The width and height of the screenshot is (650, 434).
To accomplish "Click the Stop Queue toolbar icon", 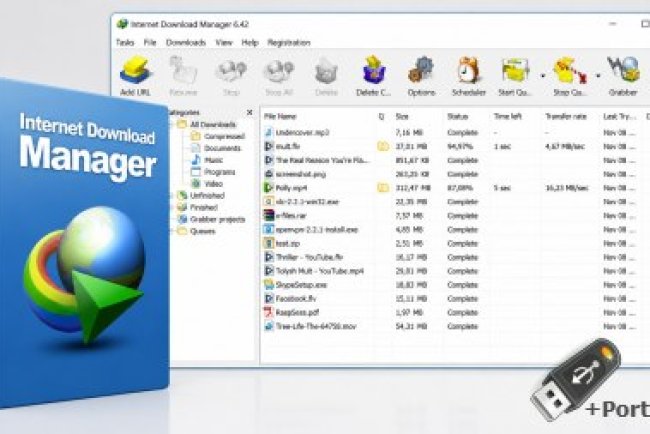I will tap(569, 76).
